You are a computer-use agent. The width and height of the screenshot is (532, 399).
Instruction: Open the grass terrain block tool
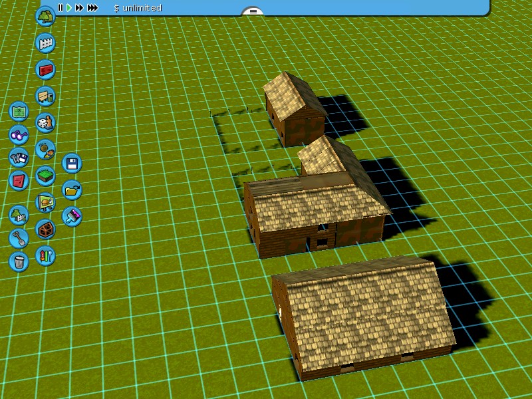45,176
